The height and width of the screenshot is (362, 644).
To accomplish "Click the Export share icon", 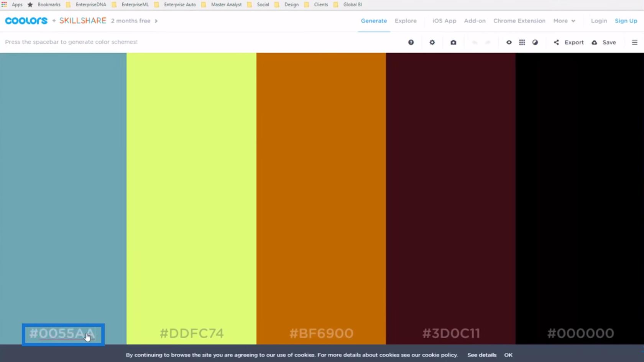I will tap(556, 42).
